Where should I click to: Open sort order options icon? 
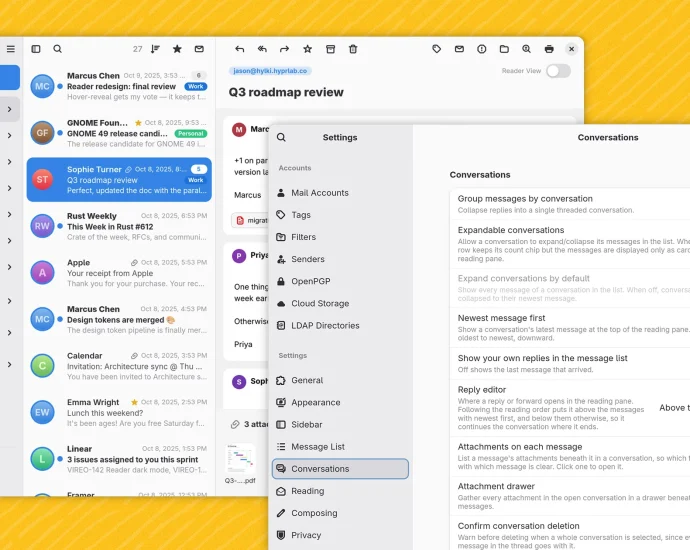pos(155,49)
